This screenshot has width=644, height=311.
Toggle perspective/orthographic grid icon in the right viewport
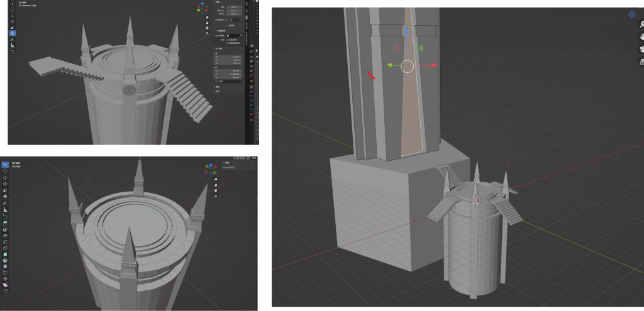[x=641, y=62]
